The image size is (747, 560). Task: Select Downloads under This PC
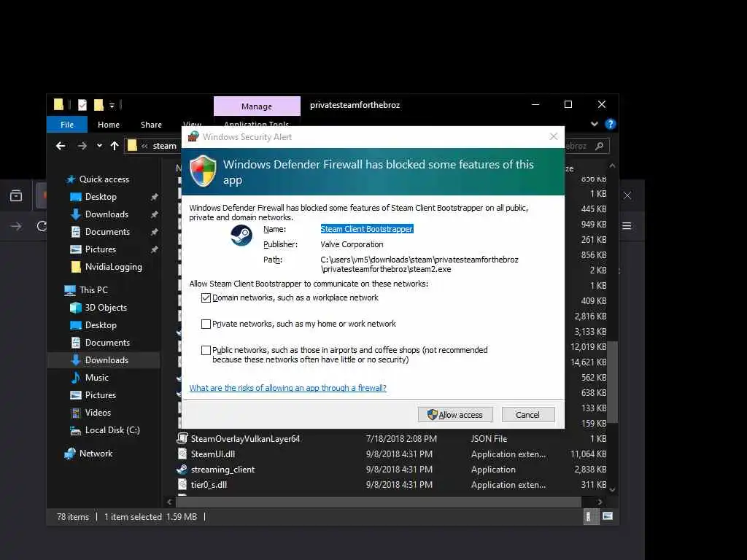point(107,360)
